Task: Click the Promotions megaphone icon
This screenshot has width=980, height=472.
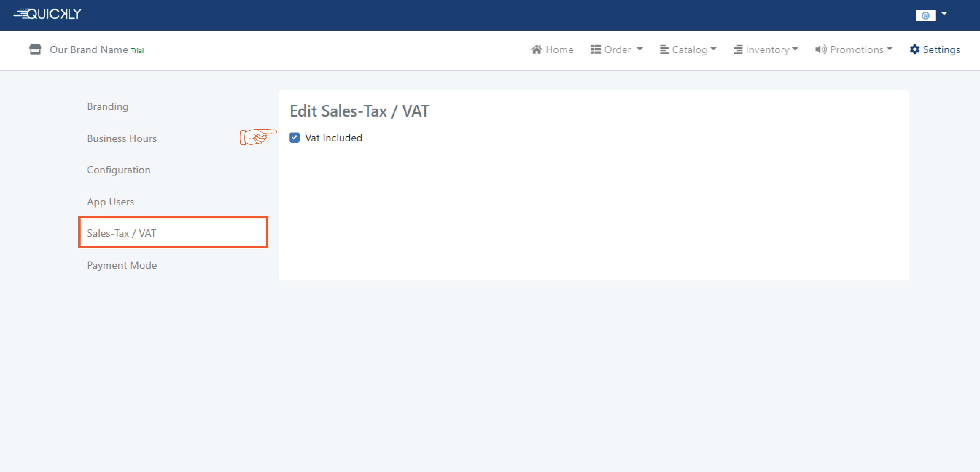Action: pos(821,50)
